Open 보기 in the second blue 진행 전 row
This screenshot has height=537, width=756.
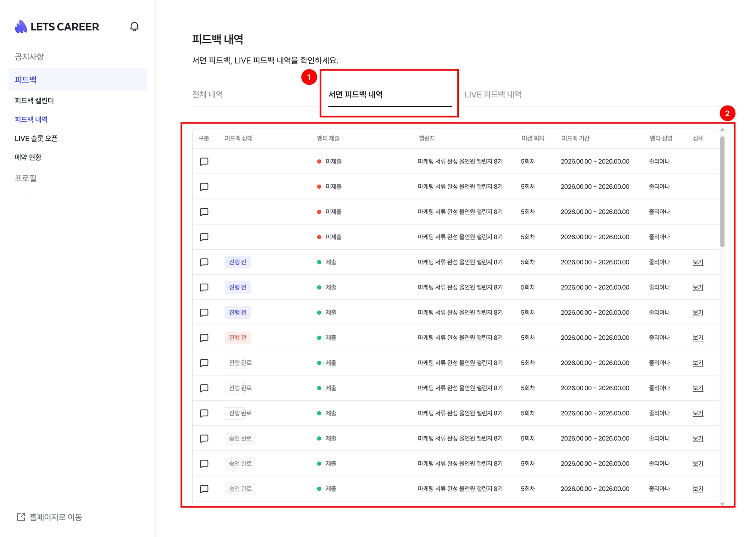click(698, 287)
